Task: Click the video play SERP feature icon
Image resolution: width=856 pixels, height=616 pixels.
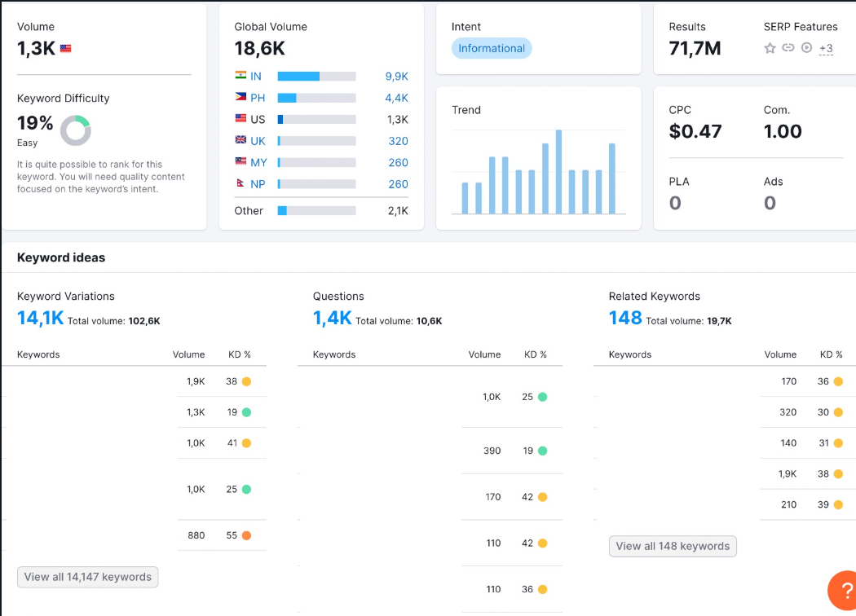Action: click(806, 47)
